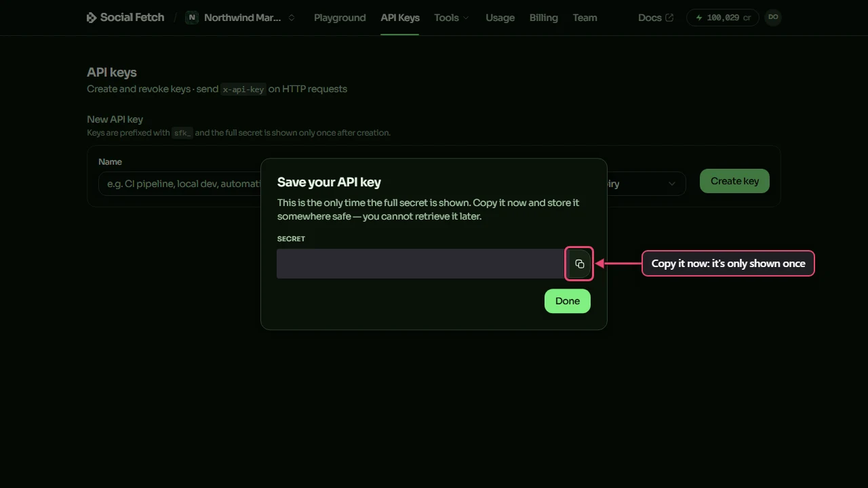This screenshot has width=868, height=488.
Task: Switch to the Usage tab
Action: (500, 18)
